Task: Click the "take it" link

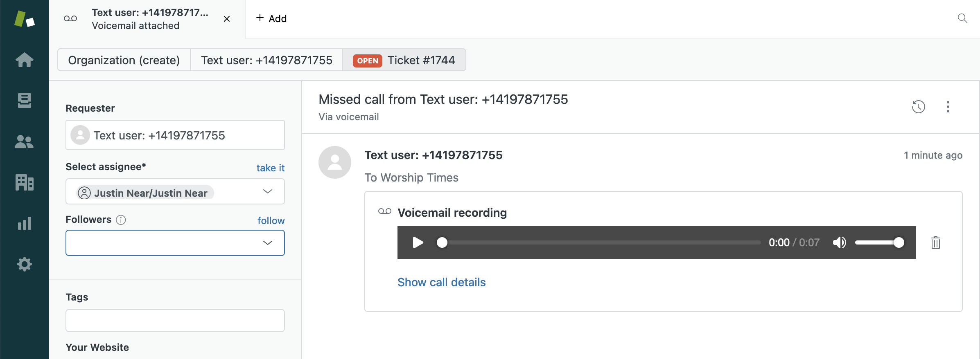Action: tap(270, 168)
